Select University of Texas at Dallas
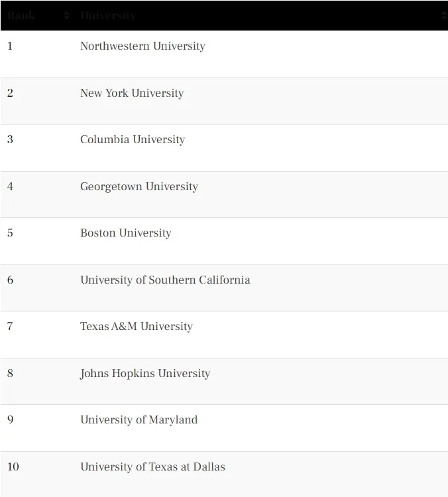The height and width of the screenshot is (497, 448). [x=152, y=467]
